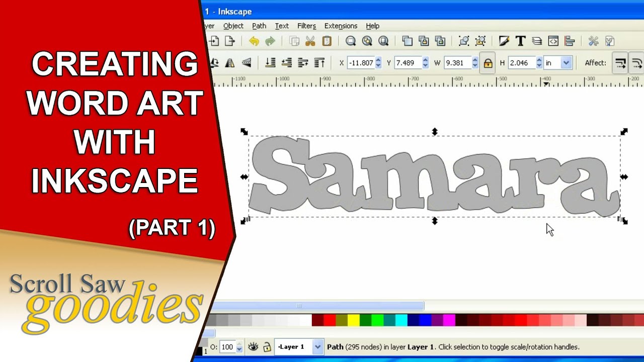Open the Filters menu

(x=306, y=26)
